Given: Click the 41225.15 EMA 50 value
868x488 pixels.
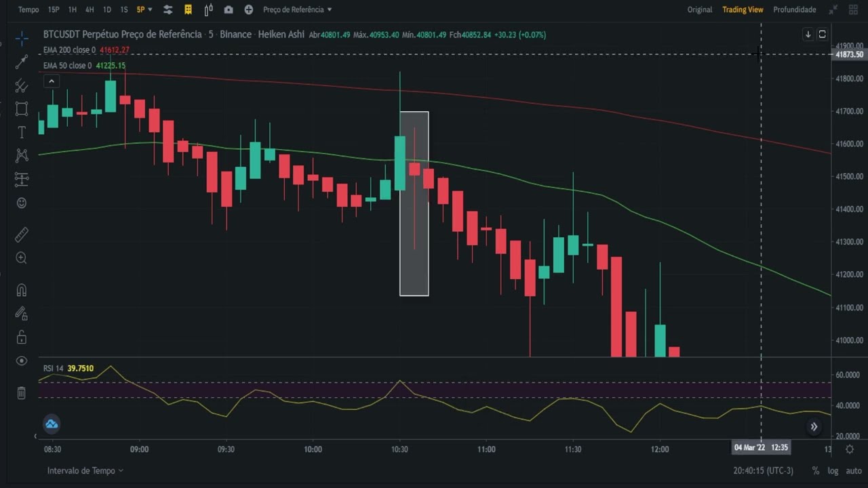Looking at the screenshot, I should click(x=111, y=66).
